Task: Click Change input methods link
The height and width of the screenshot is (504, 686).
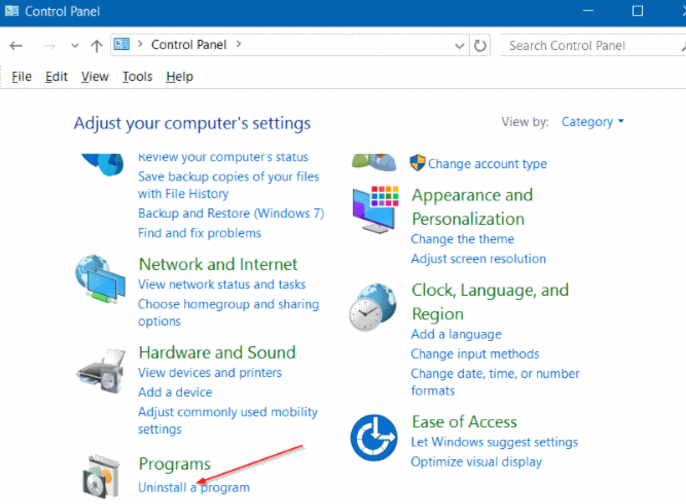Action: point(475,354)
